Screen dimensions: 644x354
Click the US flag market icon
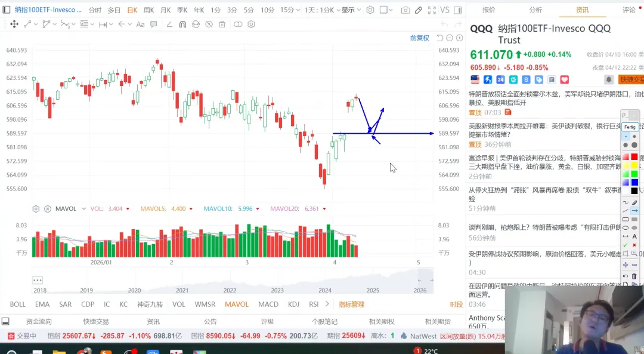pos(475,79)
